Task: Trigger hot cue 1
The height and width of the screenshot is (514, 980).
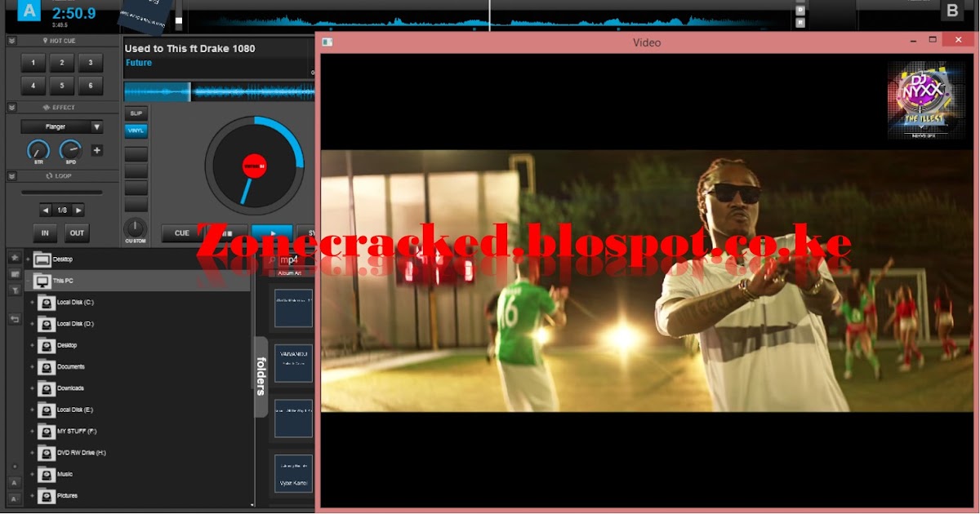Action: click(x=33, y=63)
